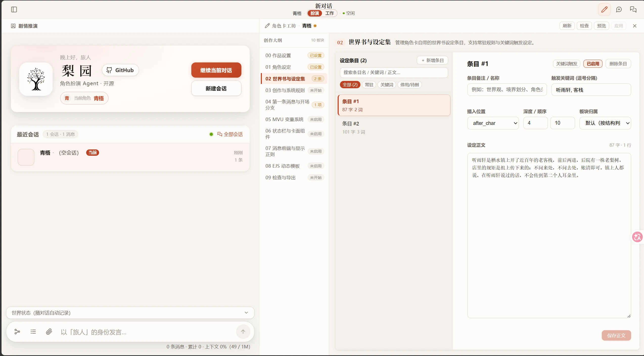This screenshot has height=356, width=644.
Task: Open 00 作品设置 outline section
Action: coord(294,55)
